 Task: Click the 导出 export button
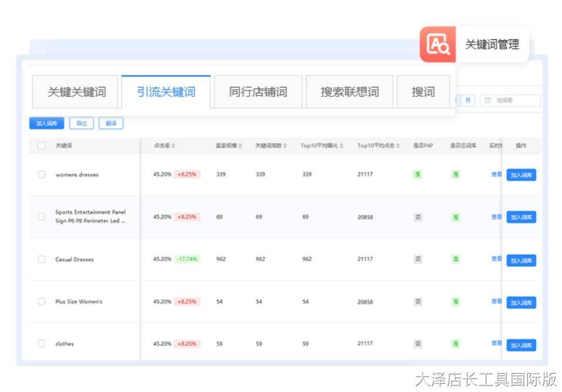[x=82, y=123]
